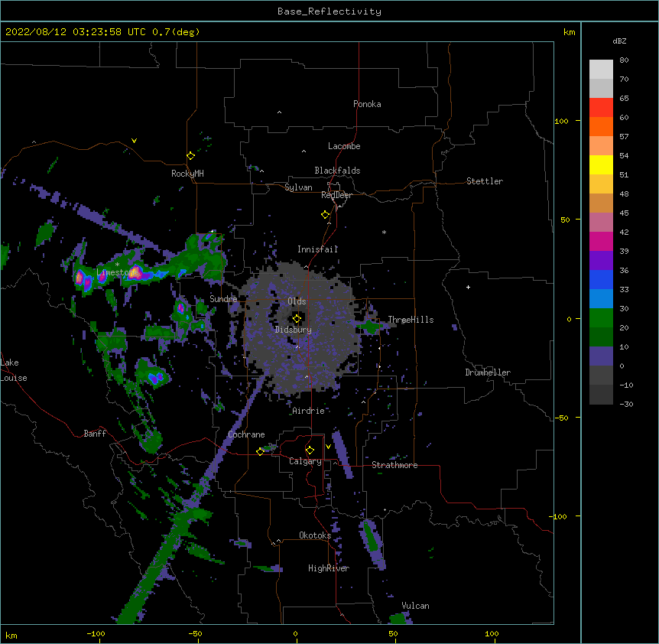Click the -100 tick on the bottom axis
The image size is (659, 644).
tap(96, 633)
